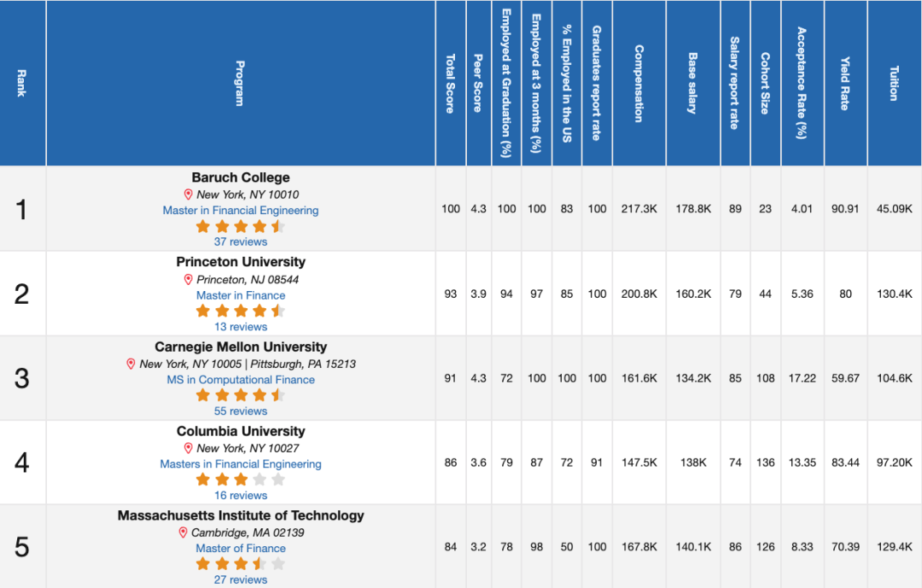This screenshot has width=922, height=588.
Task: Click Columbia University's three-star rating
Action: coord(241,480)
